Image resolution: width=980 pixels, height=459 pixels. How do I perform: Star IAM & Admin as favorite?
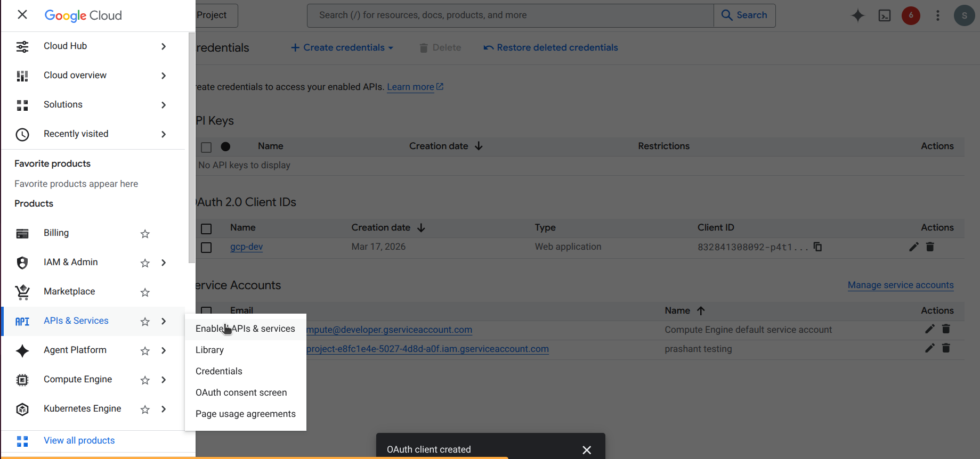coord(145,263)
